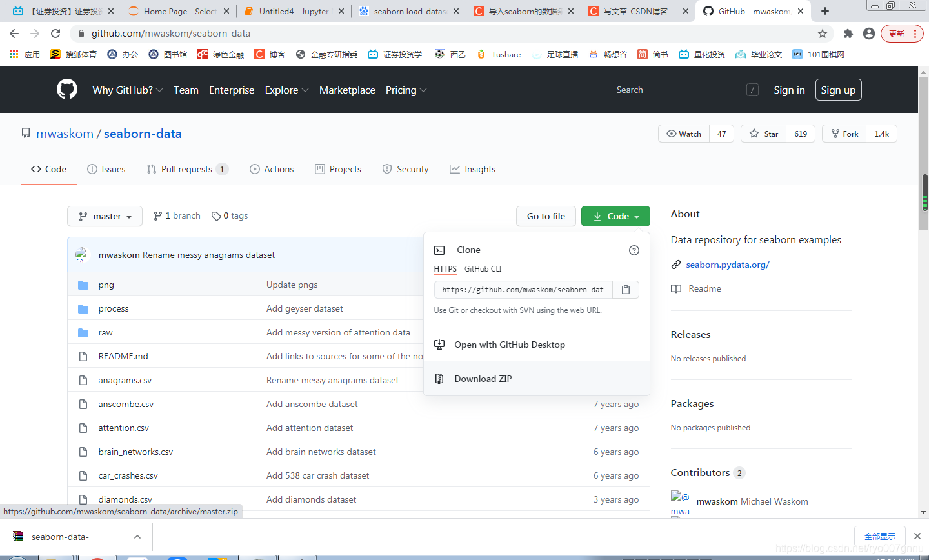
Task: Select HTTPS clone option
Action: point(445,269)
